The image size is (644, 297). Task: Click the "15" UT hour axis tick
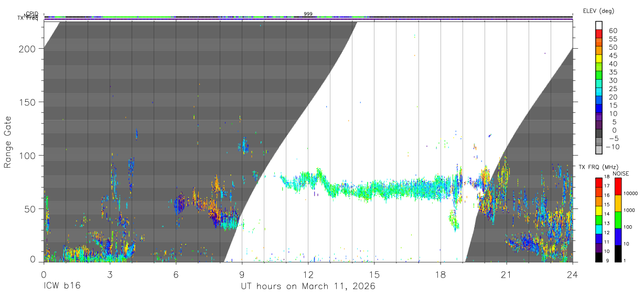[x=374, y=274]
